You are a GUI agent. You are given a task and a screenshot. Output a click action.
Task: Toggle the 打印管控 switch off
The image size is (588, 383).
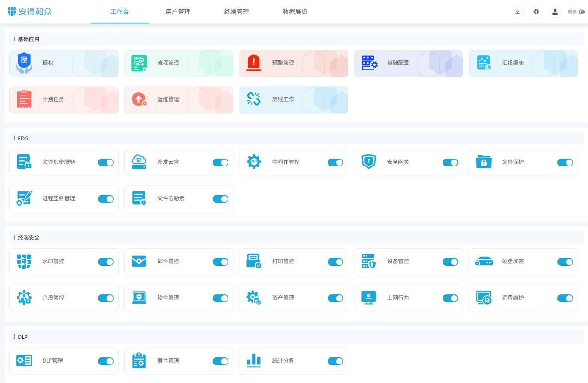coord(335,261)
